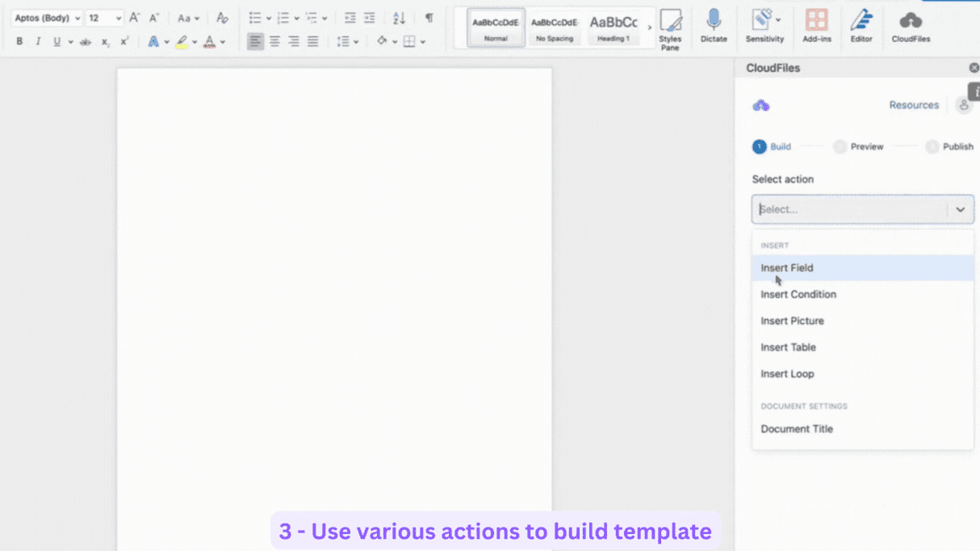Toggle Select action dropdown chevron
This screenshot has height=551, width=980.
coord(960,209)
